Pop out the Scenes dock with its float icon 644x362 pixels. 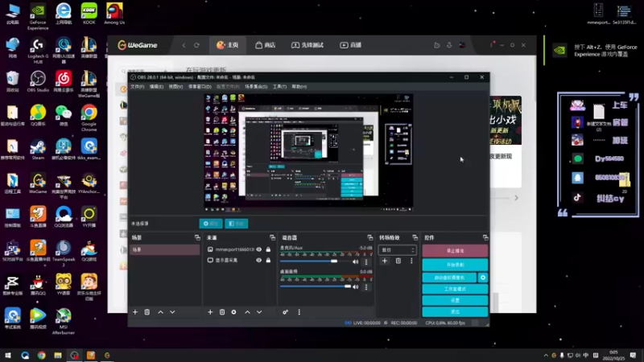(197, 237)
